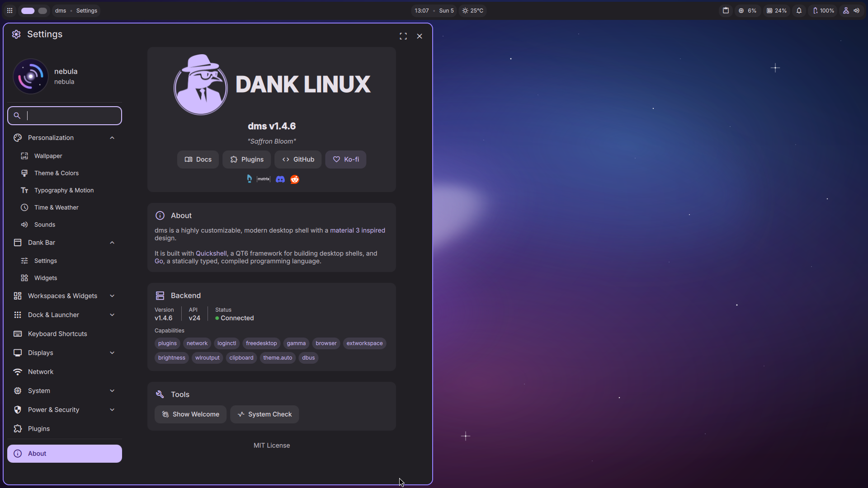This screenshot has height=488, width=868.
Task: Open the Discord link icon
Action: click(x=280, y=179)
